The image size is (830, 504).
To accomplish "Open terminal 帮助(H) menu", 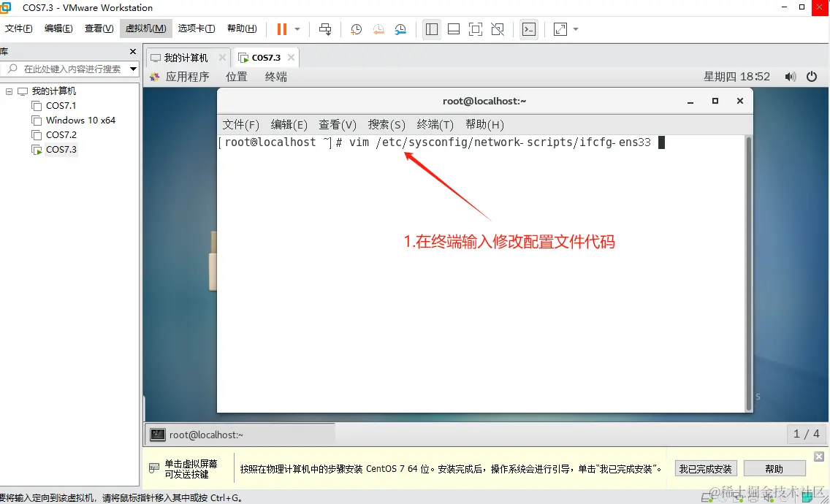I will click(484, 124).
